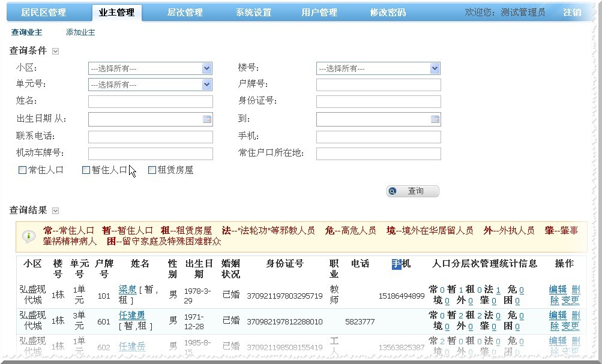Image resolution: width=602 pixels, height=364 pixels.
Task: Expand the 楼号 dropdown
Action: point(435,68)
